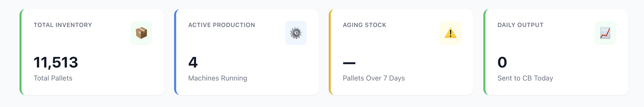Click the package box icon
The width and height of the screenshot is (644, 107).
[141, 33]
